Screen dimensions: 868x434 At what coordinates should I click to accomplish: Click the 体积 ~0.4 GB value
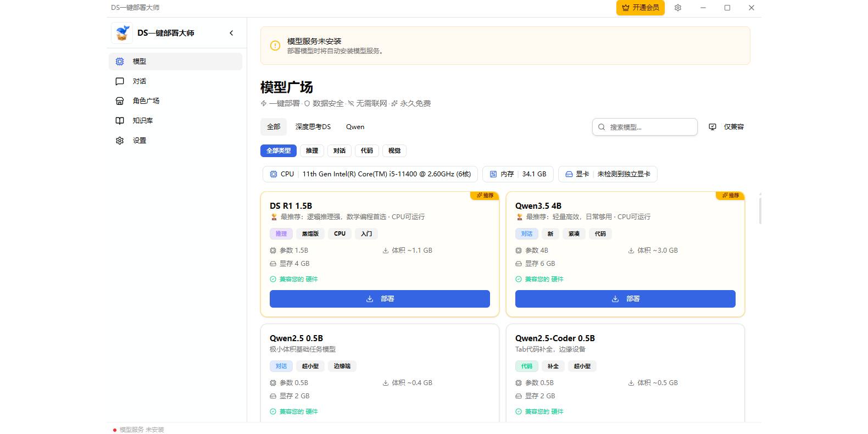pos(412,383)
